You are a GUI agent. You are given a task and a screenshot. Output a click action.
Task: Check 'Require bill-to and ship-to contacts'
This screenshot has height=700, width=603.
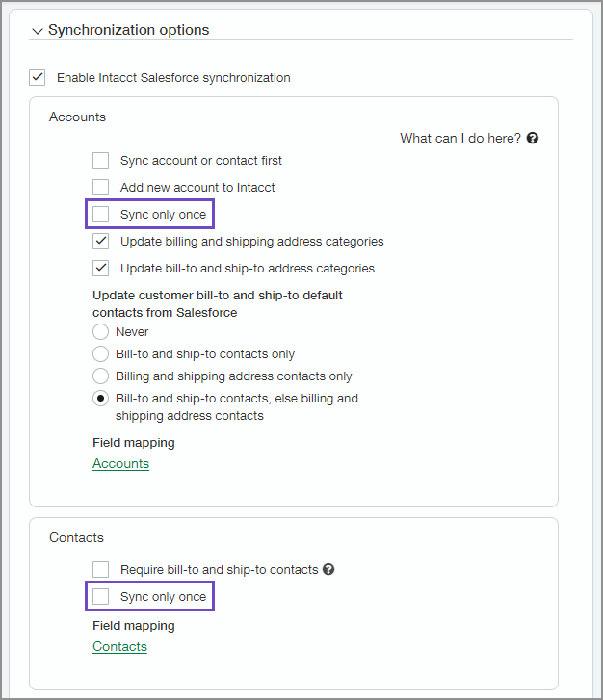pos(101,570)
